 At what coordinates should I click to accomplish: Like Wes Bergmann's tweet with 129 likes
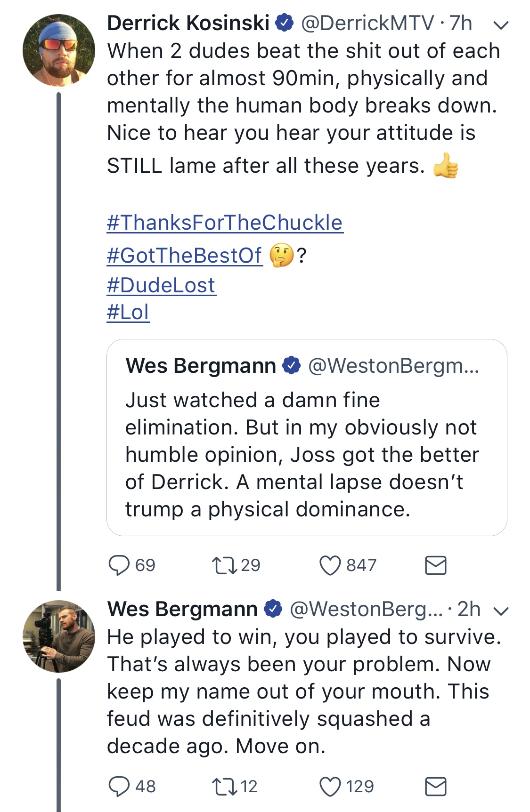[x=330, y=787]
